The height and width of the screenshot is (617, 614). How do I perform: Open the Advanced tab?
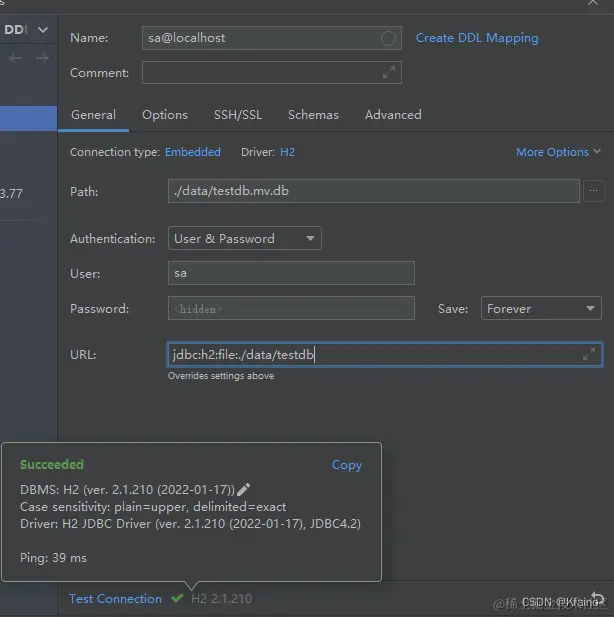coord(393,115)
